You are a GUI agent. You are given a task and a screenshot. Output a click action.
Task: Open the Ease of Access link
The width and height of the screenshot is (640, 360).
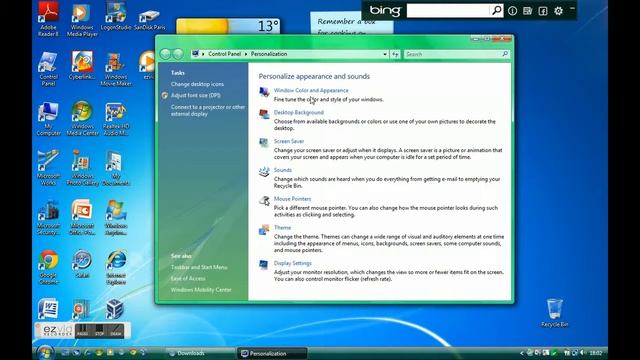(x=188, y=278)
